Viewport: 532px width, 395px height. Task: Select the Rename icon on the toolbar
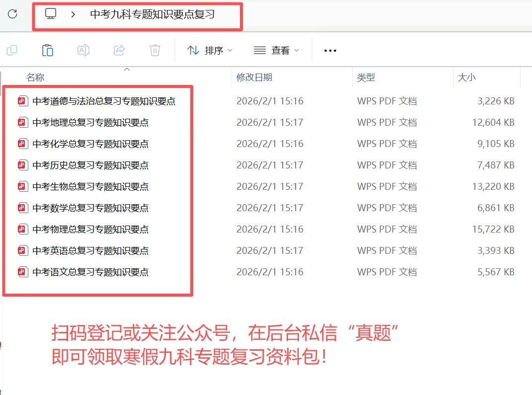pyautogui.click(x=83, y=50)
